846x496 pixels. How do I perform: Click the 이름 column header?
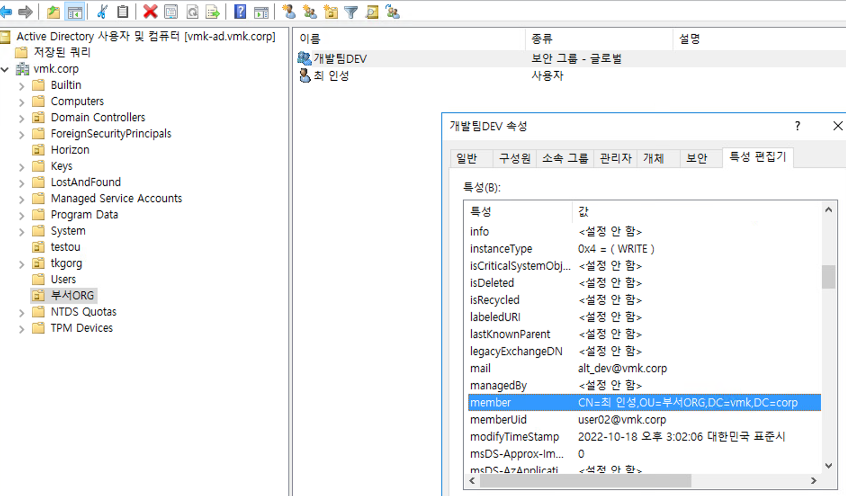410,39
